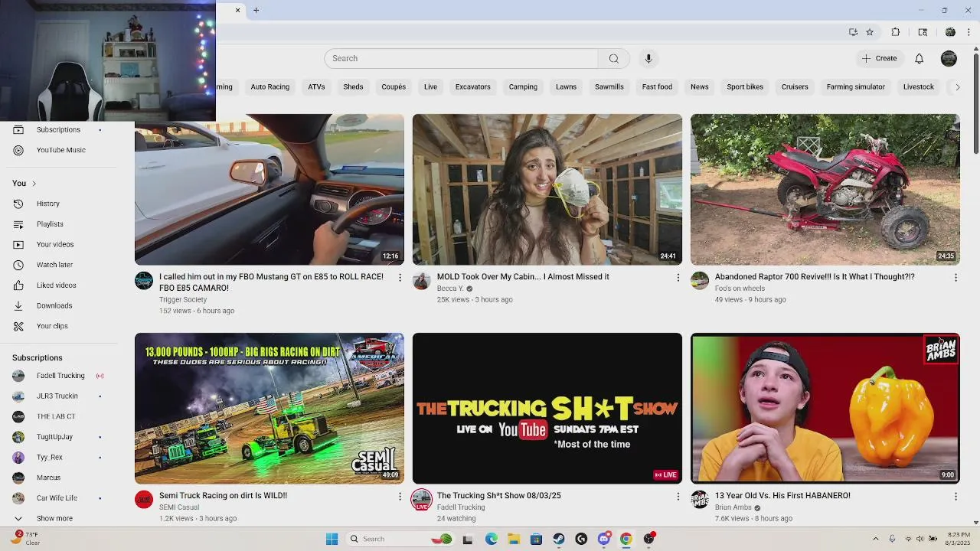The image size is (980, 551).
Task: Open more options for MOLD cabin video
Action: (x=678, y=277)
